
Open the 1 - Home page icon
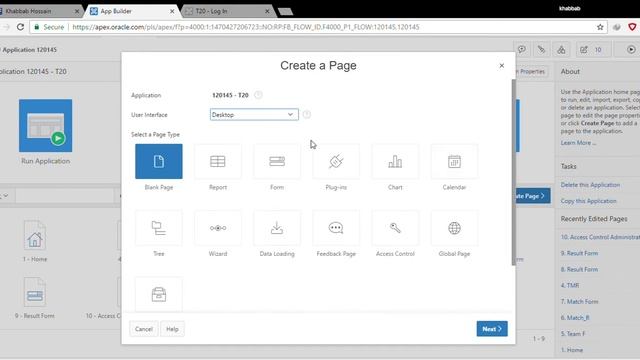pos(35,236)
